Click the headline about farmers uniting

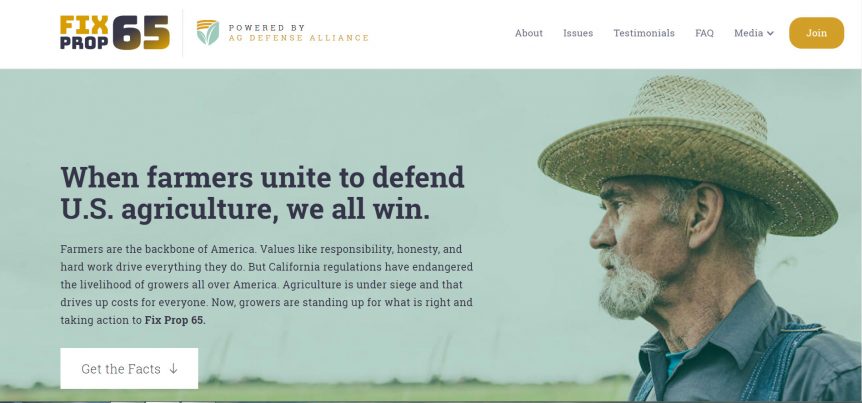point(262,193)
